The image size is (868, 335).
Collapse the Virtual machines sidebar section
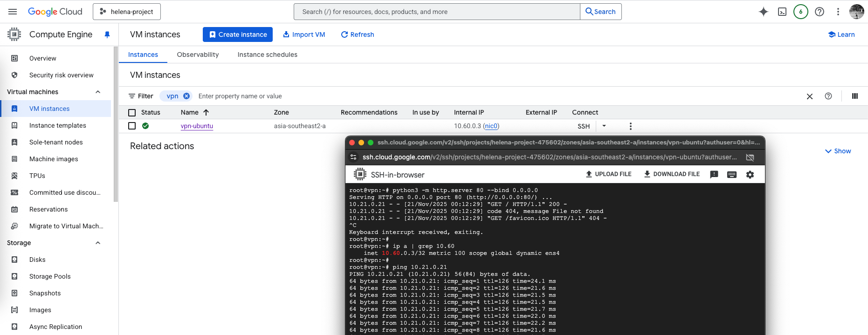(x=98, y=92)
